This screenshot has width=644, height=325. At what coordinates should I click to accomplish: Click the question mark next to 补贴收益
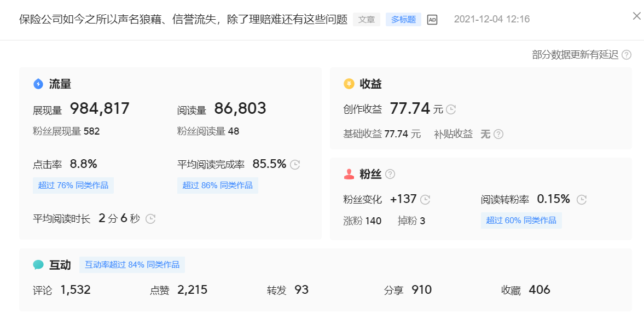(x=499, y=134)
